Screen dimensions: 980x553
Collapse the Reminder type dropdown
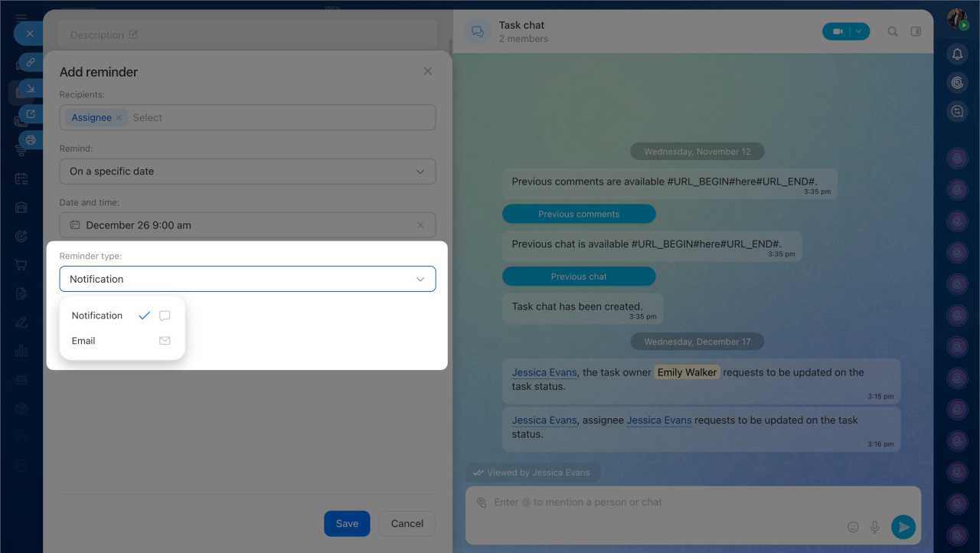pos(420,280)
